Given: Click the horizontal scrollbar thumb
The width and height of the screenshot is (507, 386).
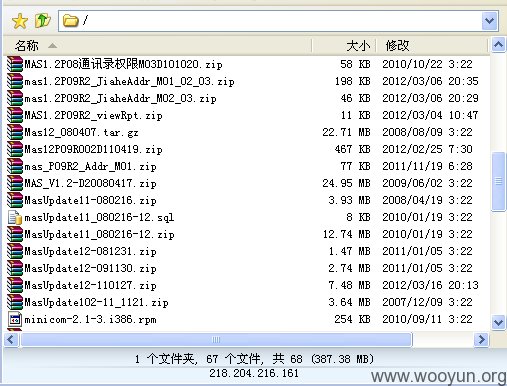Looking at the screenshot, I should point(216,340).
